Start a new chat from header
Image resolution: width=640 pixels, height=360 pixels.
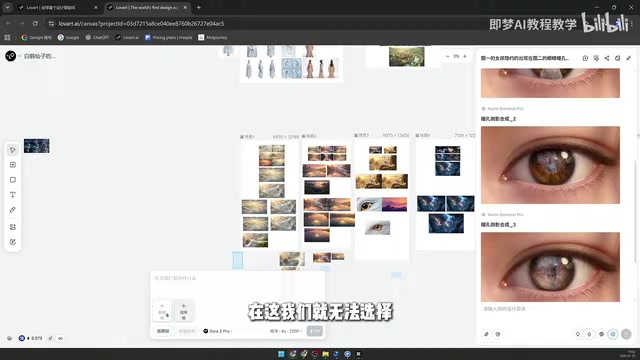point(618,58)
